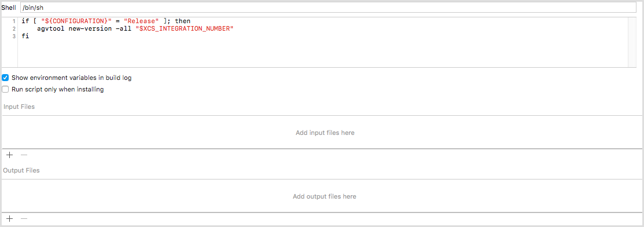Remove input file using the minus icon
The image size is (644, 227).
(x=24, y=155)
